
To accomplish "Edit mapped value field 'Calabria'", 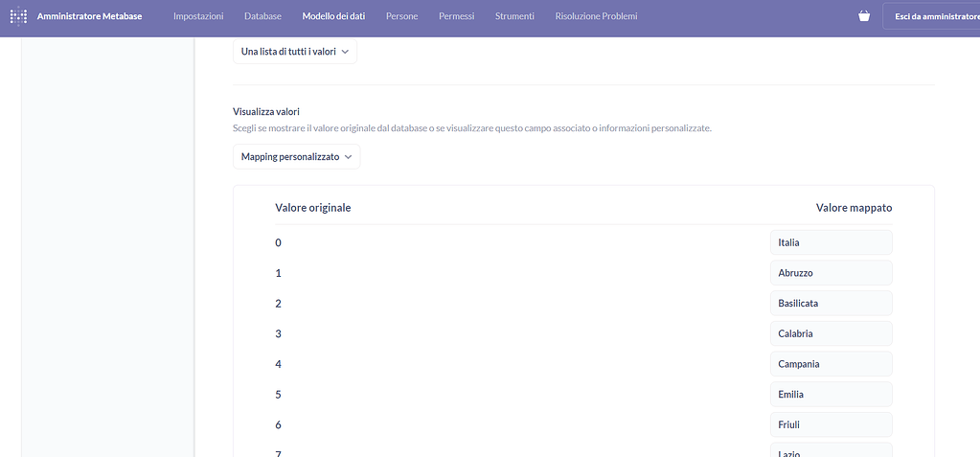I will point(831,333).
